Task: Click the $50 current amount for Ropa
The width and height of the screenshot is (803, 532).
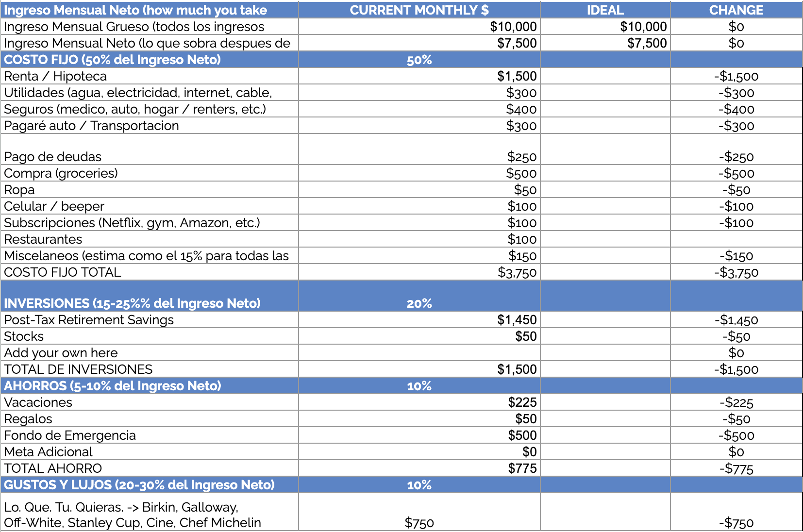Action: point(525,190)
